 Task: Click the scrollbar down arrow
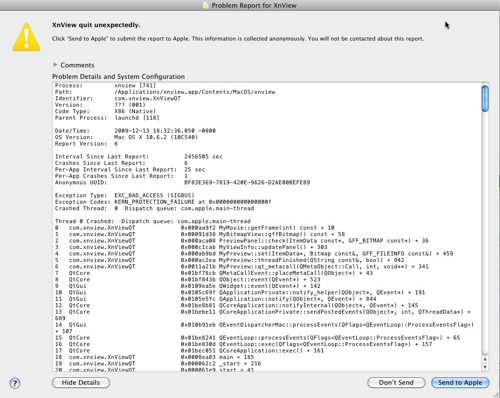(x=485, y=367)
